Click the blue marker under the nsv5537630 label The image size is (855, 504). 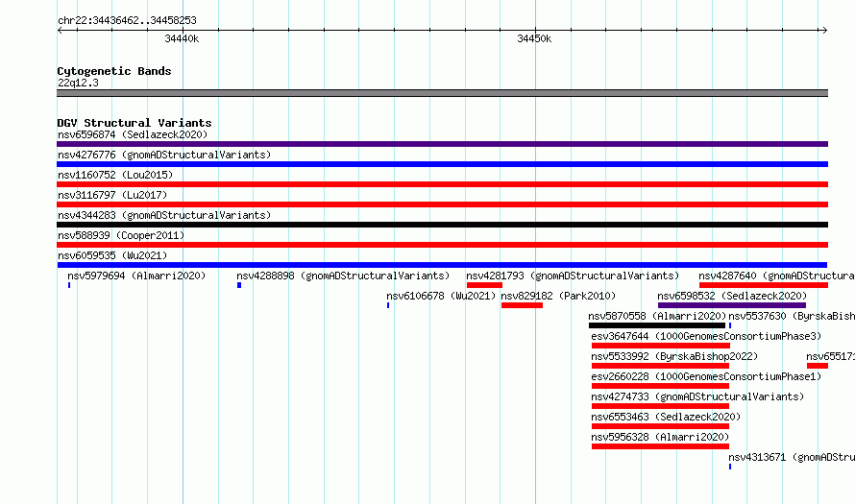[x=730, y=325]
